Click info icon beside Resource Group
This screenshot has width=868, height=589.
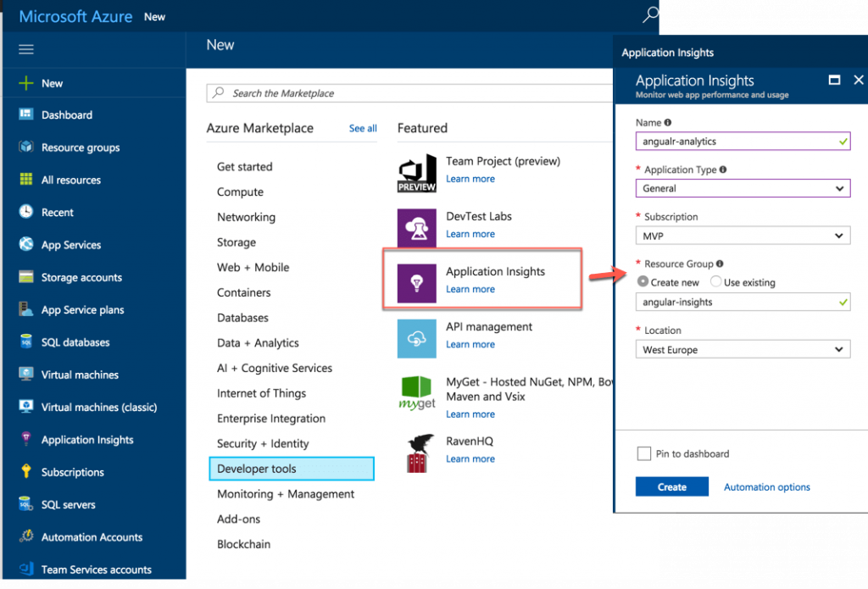[720, 264]
